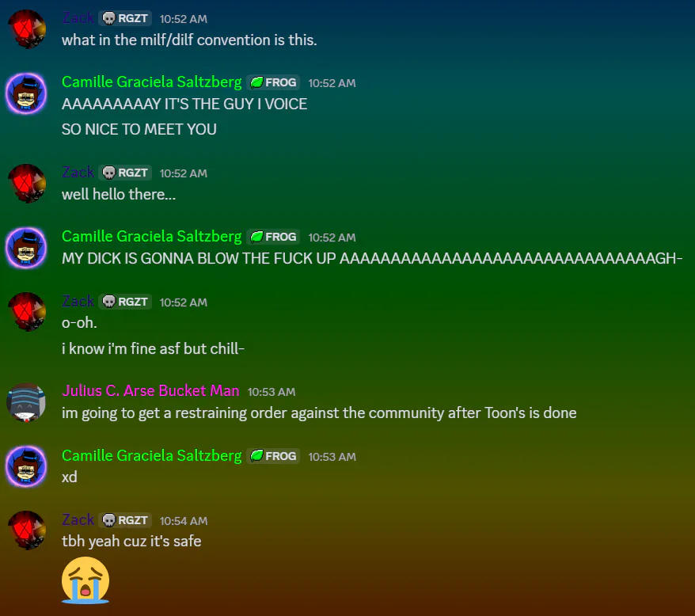Click the message text 'SO NICE TO MEET YOU'
Image resolution: width=695 pixels, height=616 pixels.
pyautogui.click(x=139, y=130)
